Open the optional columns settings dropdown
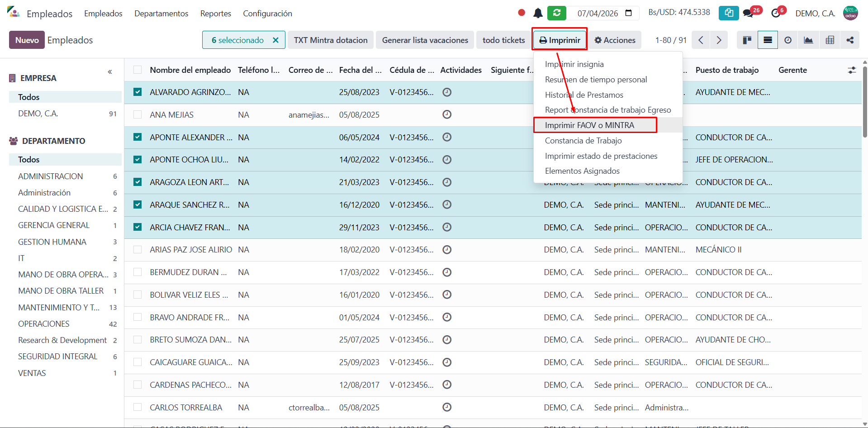Image resolution: width=868 pixels, height=428 pixels. [x=852, y=70]
